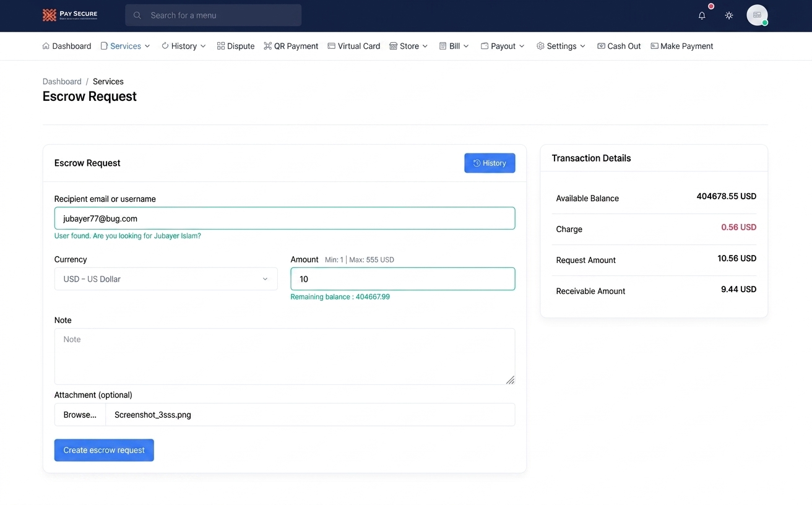This screenshot has width=812, height=505.
Task: Click the Pay Secure logo
Action: (x=70, y=15)
